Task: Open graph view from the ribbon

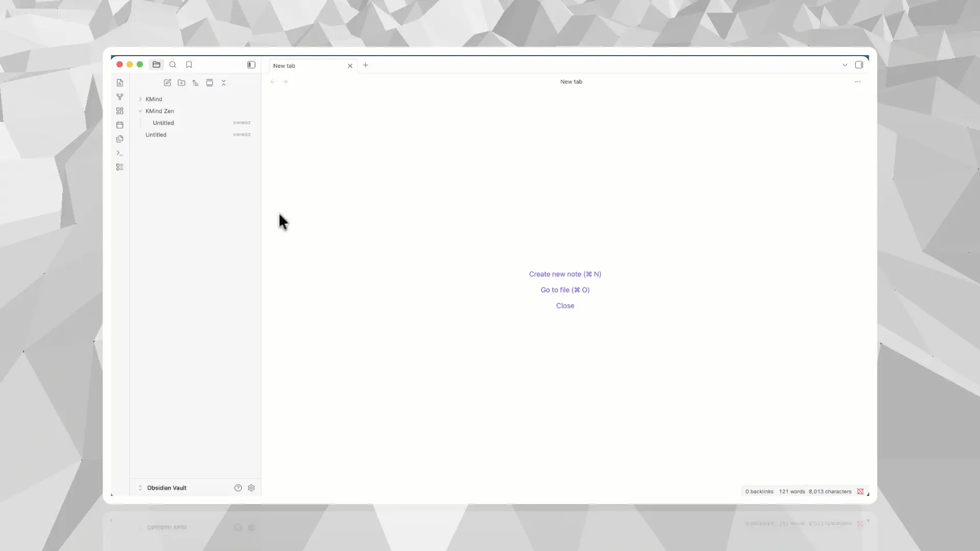Action: (120, 97)
